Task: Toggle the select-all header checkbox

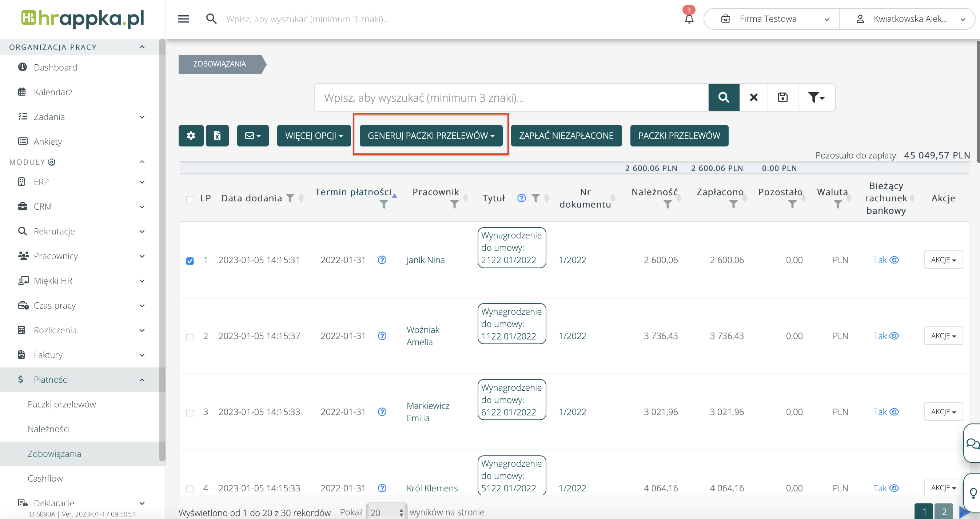Action: point(190,199)
